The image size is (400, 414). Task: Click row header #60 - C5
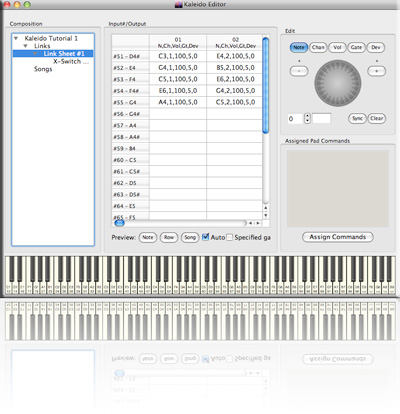[130, 160]
